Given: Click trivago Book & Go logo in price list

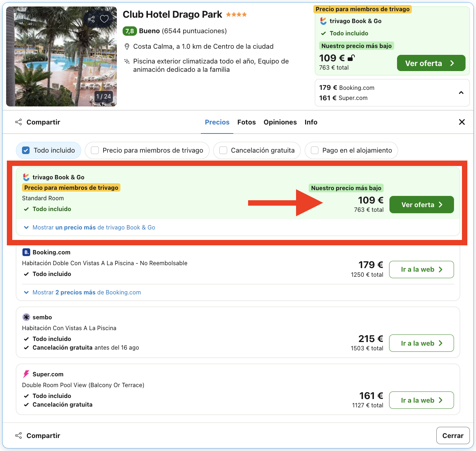Looking at the screenshot, I should point(26,177).
